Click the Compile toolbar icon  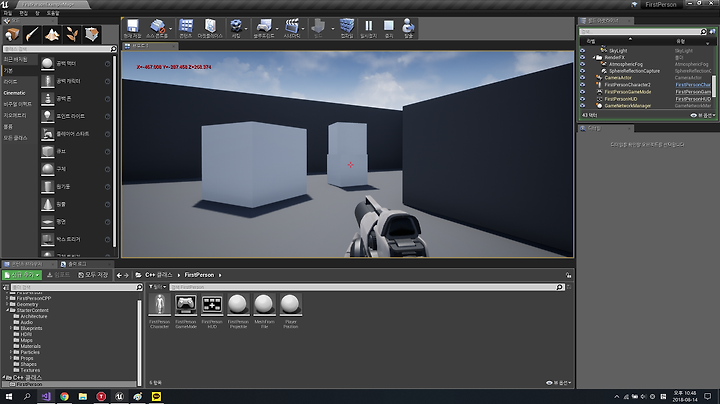(x=347, y=28)
